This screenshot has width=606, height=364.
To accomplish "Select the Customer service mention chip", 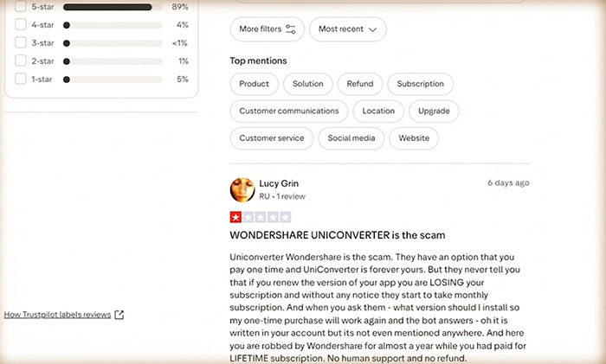I will [271, 138].
